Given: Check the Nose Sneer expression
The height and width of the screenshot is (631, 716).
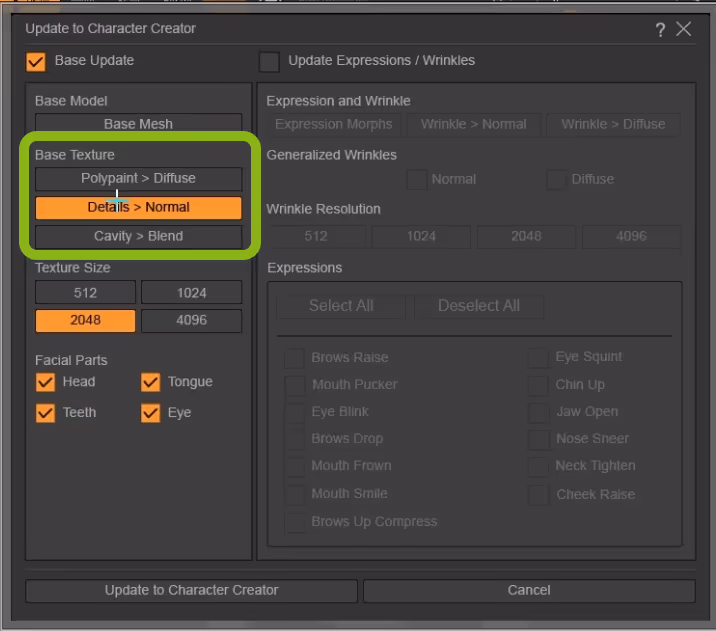Looking at the screenshot, I should tap(538, 439).
